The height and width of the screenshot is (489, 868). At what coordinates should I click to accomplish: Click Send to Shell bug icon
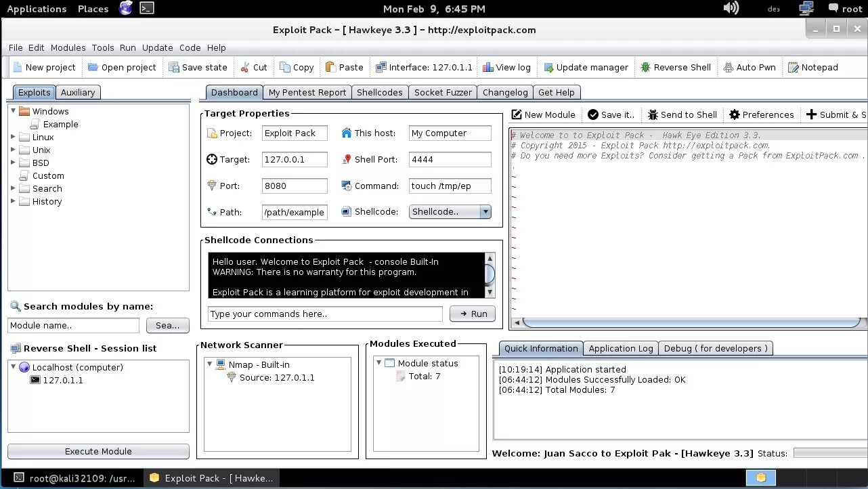tap(653, 114)
